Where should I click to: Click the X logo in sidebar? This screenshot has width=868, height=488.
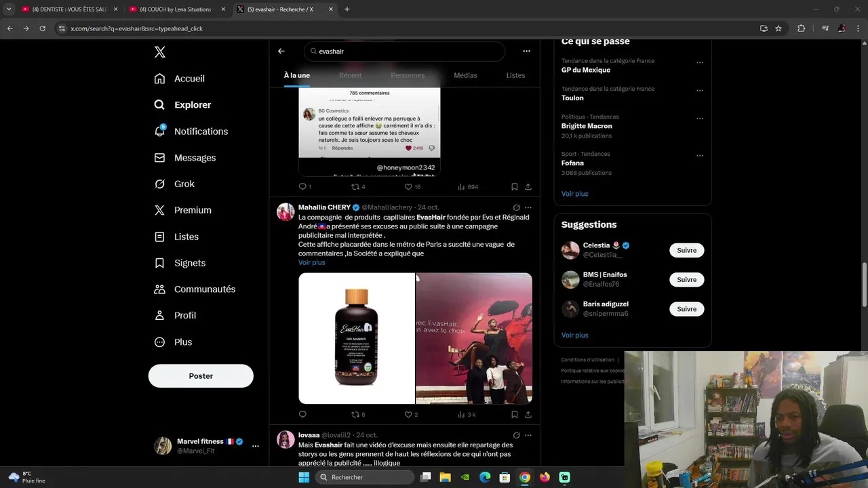pos(159,52)
